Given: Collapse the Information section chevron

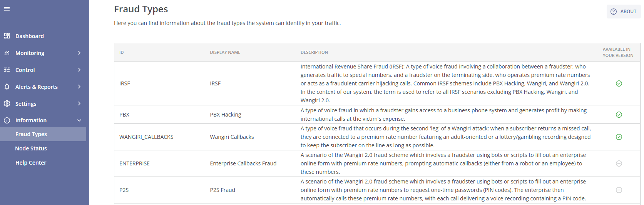Looking at the screenshot, I should point(79,120).
